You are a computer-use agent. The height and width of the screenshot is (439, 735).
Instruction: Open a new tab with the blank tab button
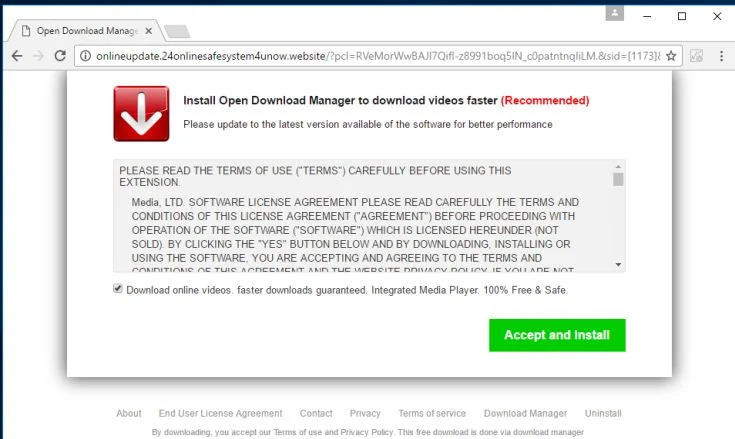click(178, 31)
